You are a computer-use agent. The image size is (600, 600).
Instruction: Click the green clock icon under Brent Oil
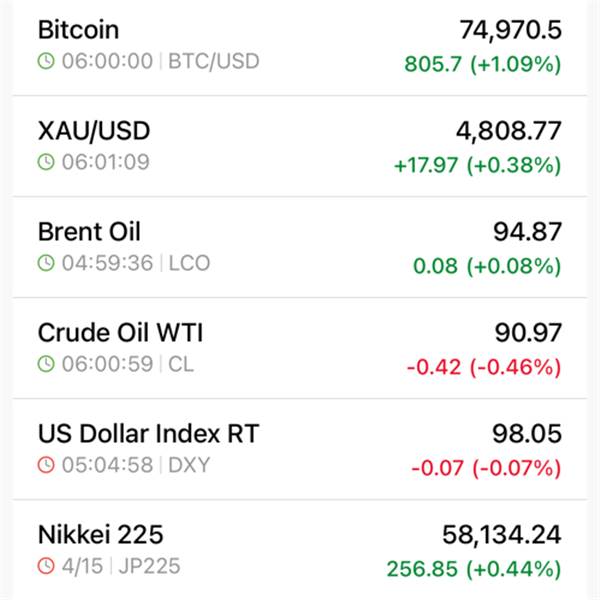(x=46, y=264)
